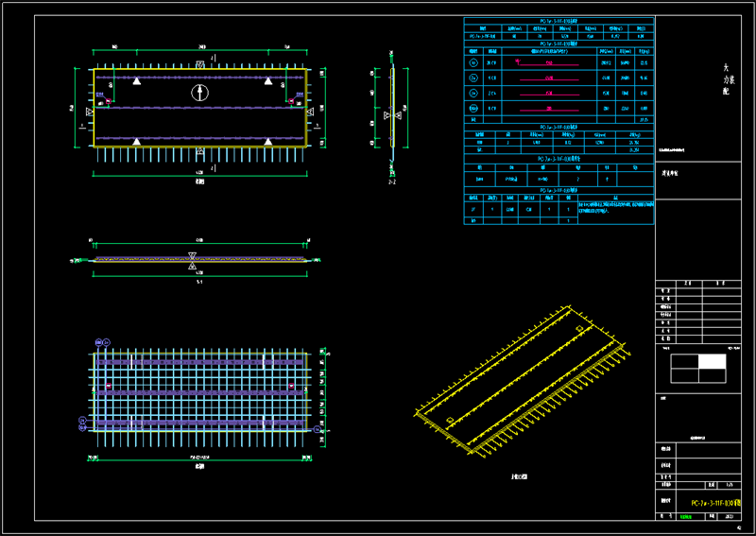Image resolution: width=756 pixels, height=536 pixels.
Task: Click the vertical company name text at the upper right
Action: [726, 79]
